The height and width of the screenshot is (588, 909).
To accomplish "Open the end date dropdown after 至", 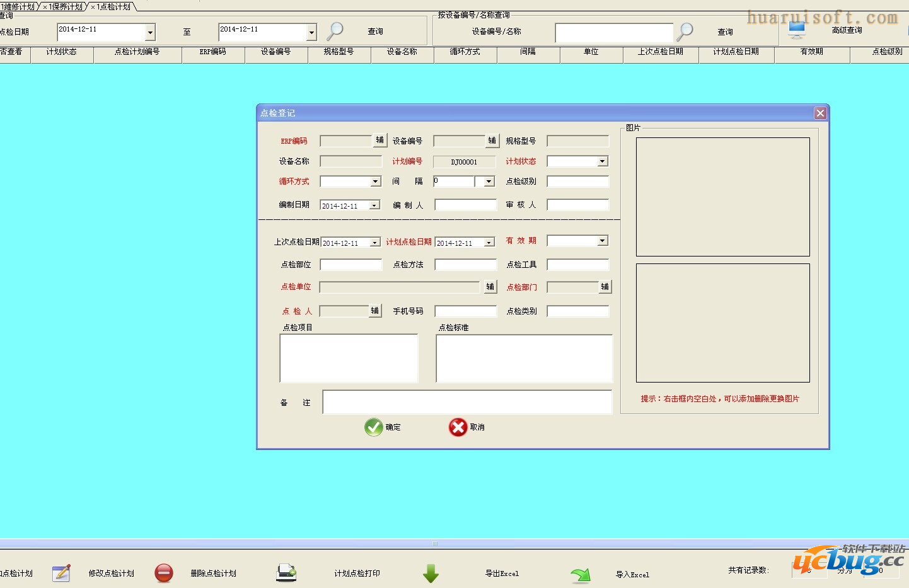I will point(311,32).
